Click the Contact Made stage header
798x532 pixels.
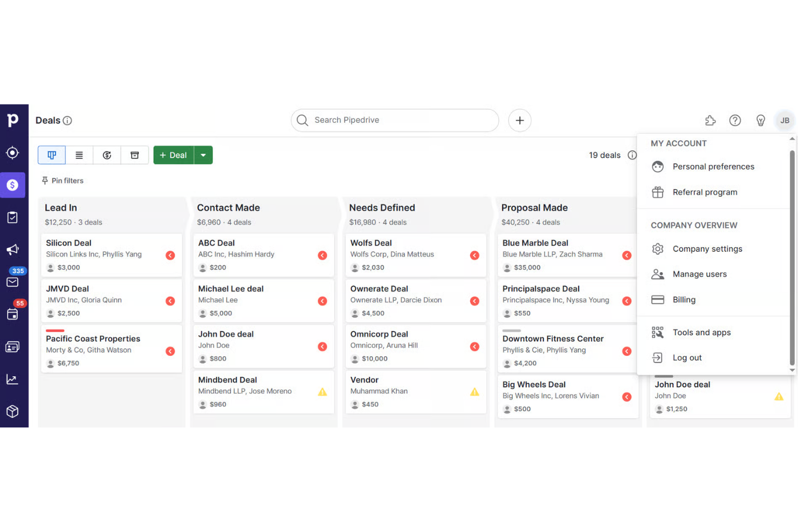[228, 208]
